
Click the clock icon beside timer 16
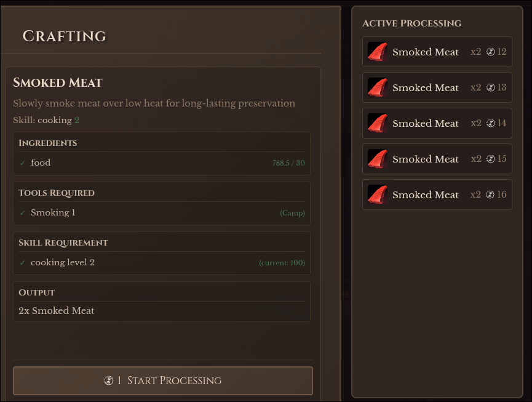[490, 195]
